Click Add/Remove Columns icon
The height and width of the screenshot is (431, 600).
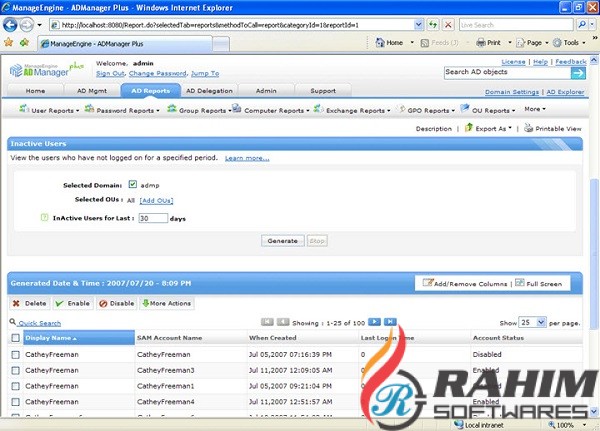point(427,283)
